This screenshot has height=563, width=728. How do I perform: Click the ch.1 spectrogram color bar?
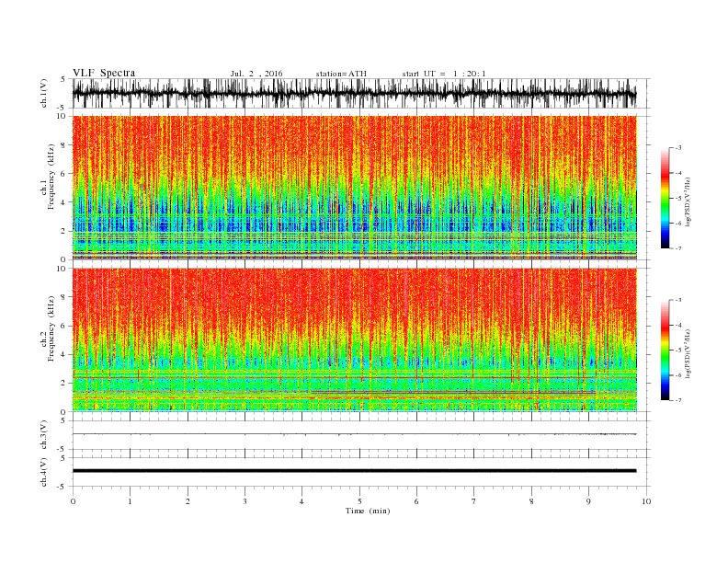(665, 198)
